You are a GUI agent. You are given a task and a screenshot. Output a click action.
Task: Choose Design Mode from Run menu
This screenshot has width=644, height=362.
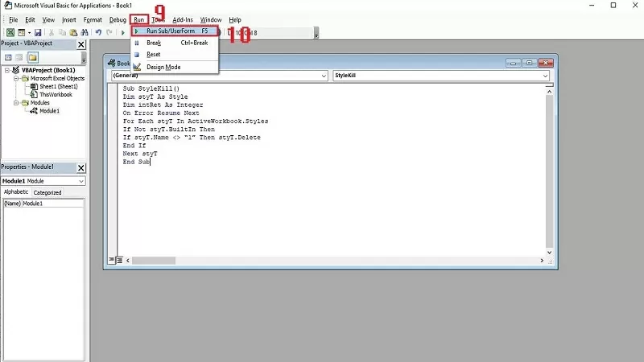click(x=175, y=67)
